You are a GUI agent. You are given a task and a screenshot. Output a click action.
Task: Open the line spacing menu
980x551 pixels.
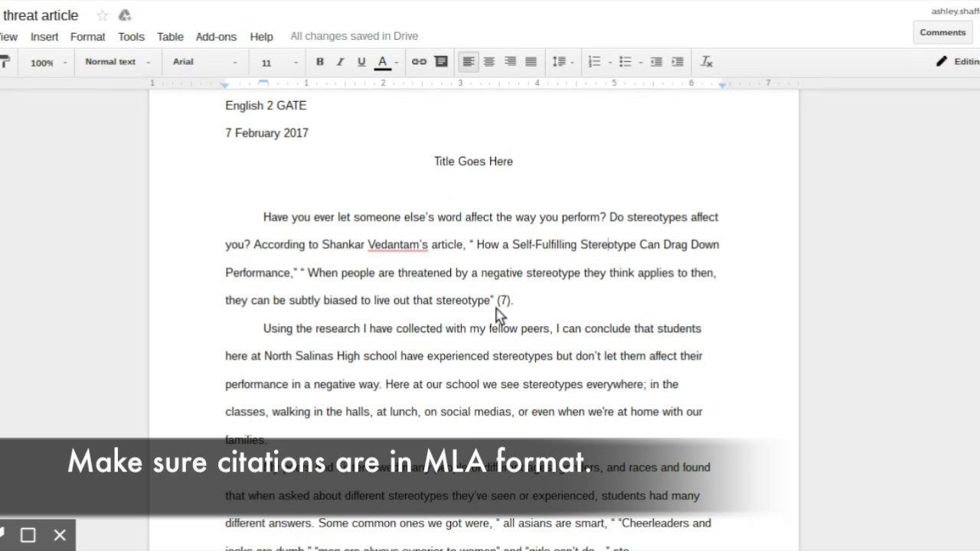click(562, 62)
